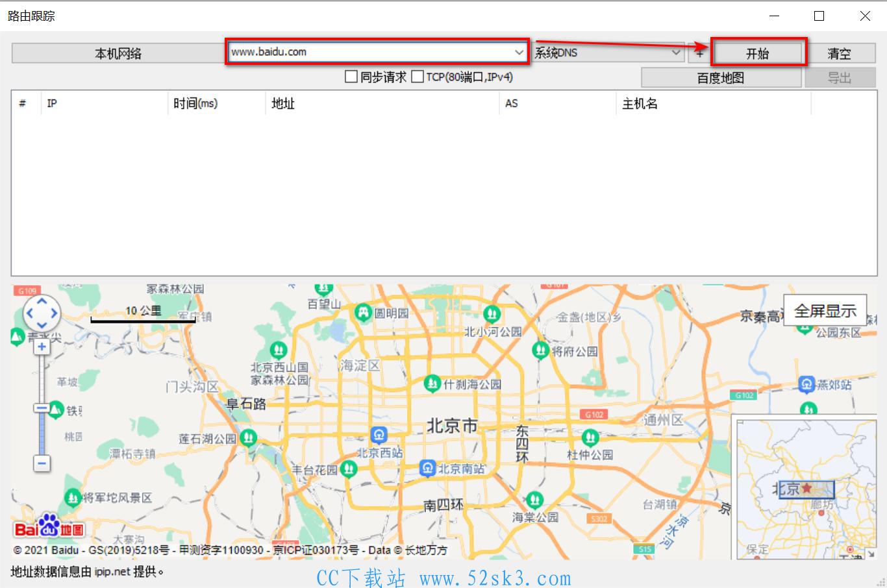Pan the map left with compass arrow
The image size is (887, 588).
(29, 313)
